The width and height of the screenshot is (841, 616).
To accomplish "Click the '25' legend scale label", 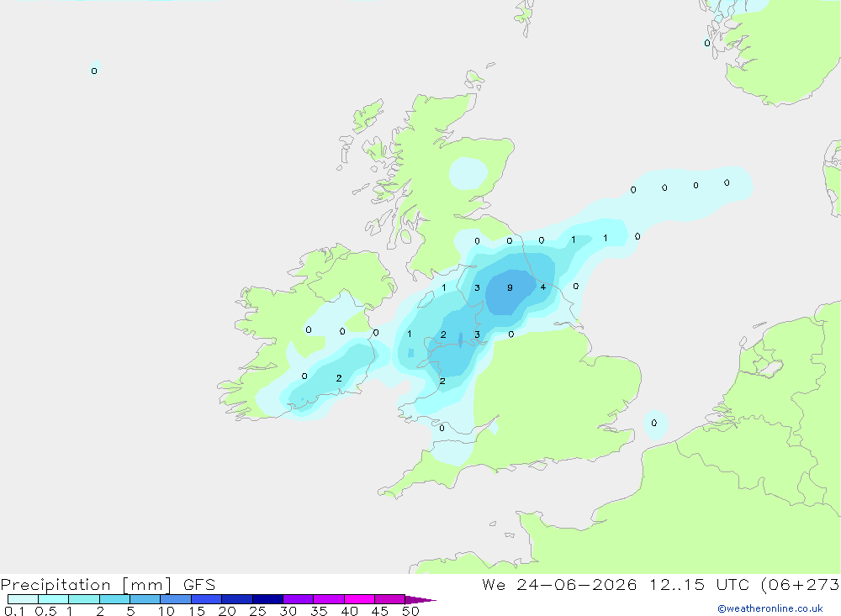I will pos(257,611).
